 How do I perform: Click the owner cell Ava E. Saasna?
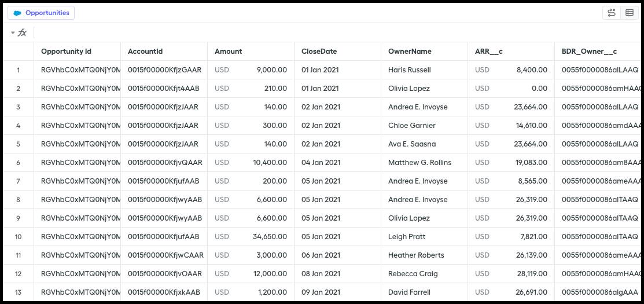pos(425,144)
